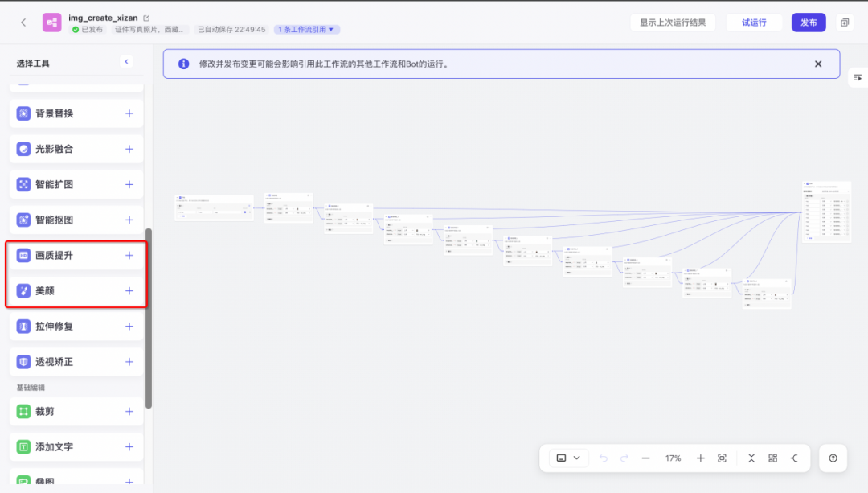Select the start node on canvas

pos(214,207)
